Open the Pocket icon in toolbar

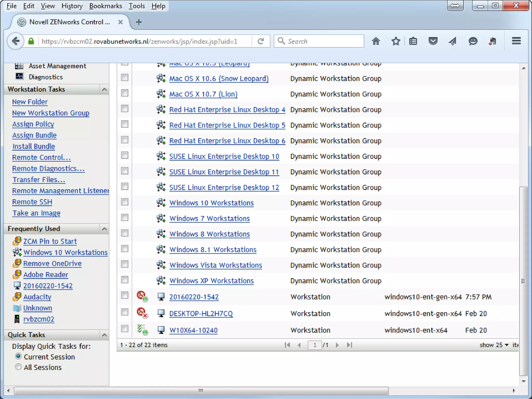433,41
